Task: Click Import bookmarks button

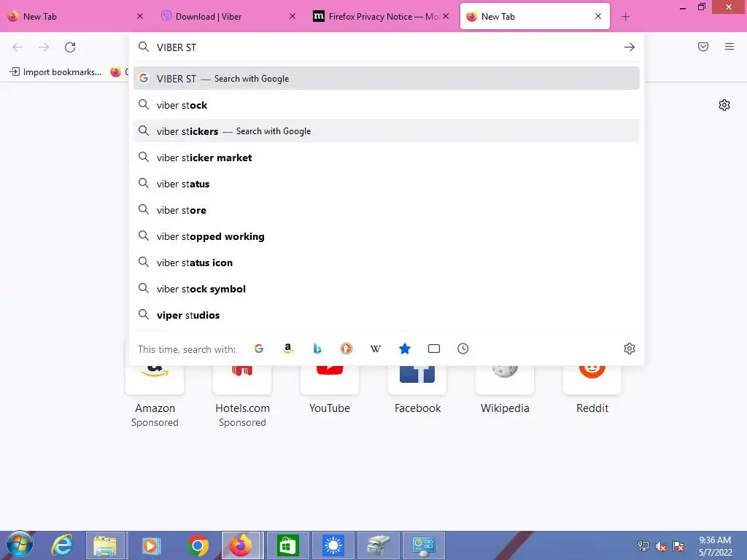Action: pos(55,72)
